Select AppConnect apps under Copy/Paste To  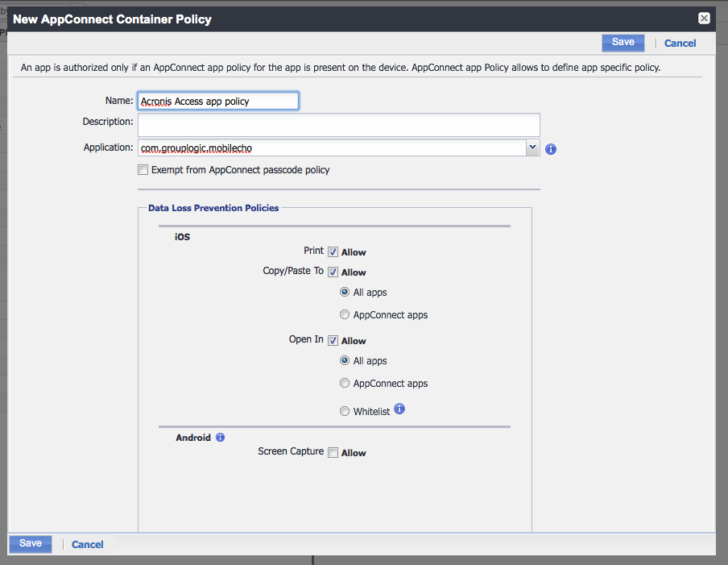[x=345, y=315]
